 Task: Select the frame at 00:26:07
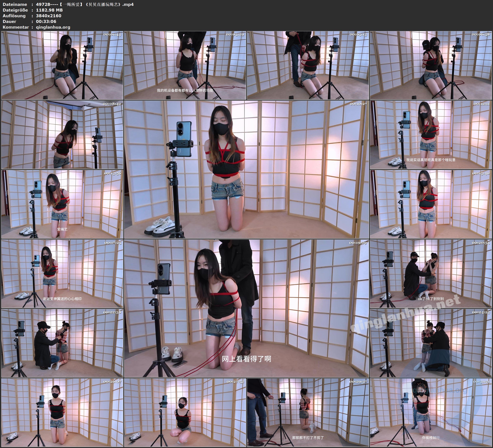tap(62, 412)
